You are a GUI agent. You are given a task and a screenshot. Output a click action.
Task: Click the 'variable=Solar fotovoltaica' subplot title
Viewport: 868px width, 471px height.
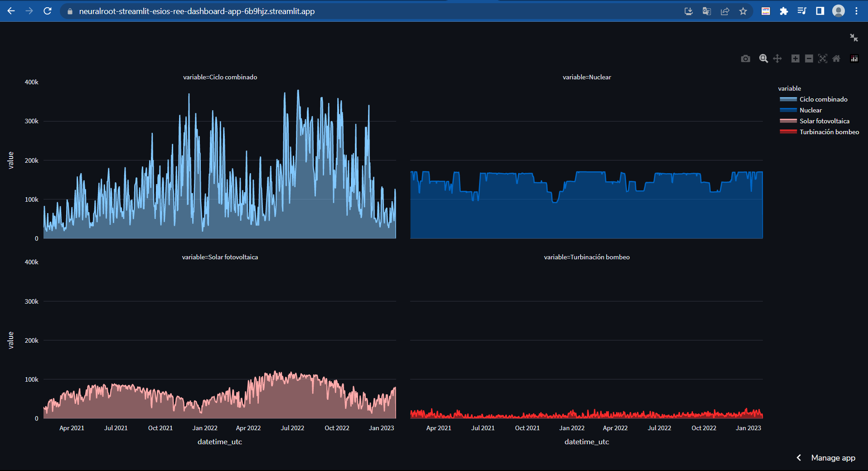click(x=220, y=257)
